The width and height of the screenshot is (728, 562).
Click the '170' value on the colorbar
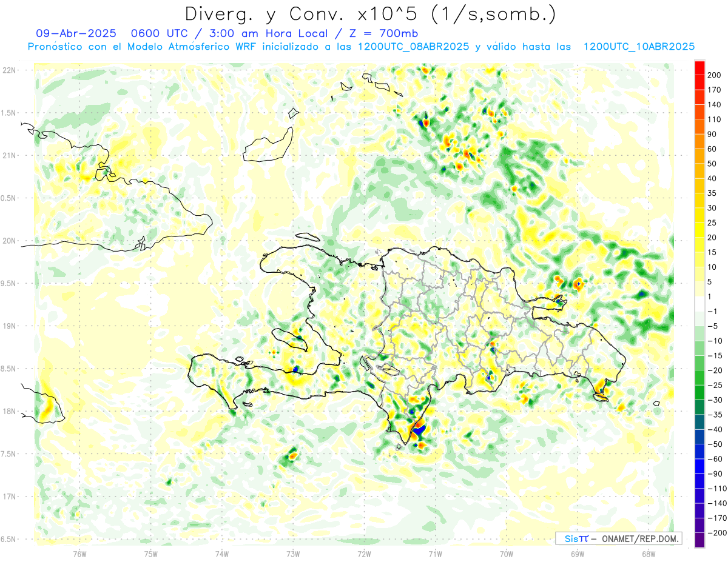point(715,90)
